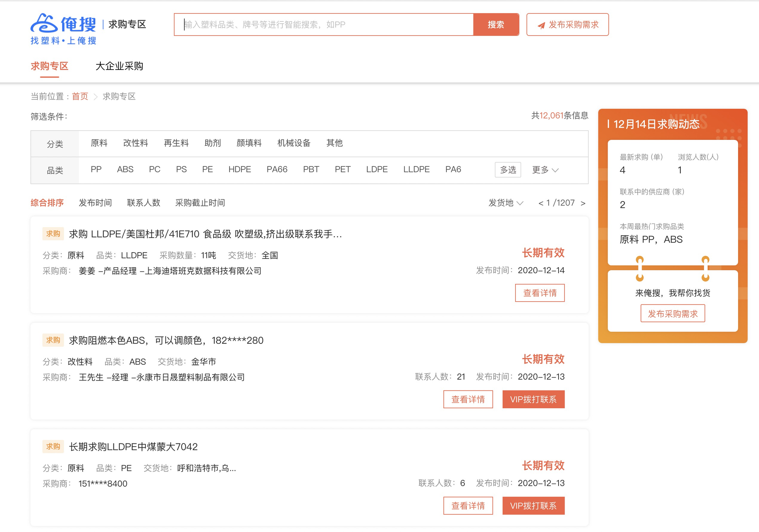The width and height of the screenshot is (759, 532).
Task: Click the orange 搜索 button
Action: click(x=496, y=25)
